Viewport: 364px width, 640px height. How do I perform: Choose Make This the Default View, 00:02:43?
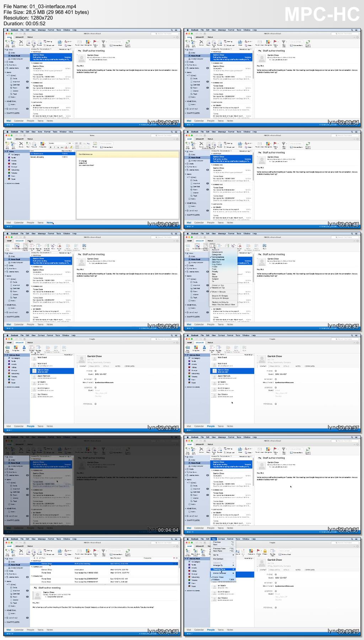pos(224,305)
